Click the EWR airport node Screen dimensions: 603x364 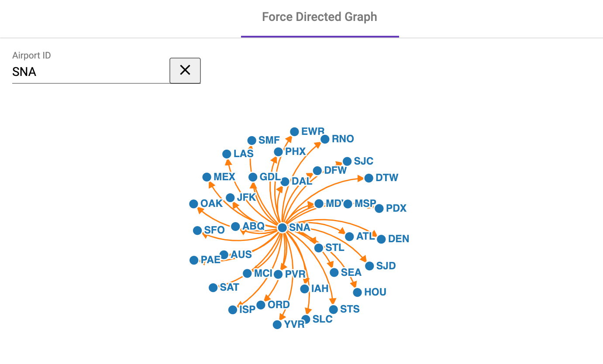pos(294,132)
